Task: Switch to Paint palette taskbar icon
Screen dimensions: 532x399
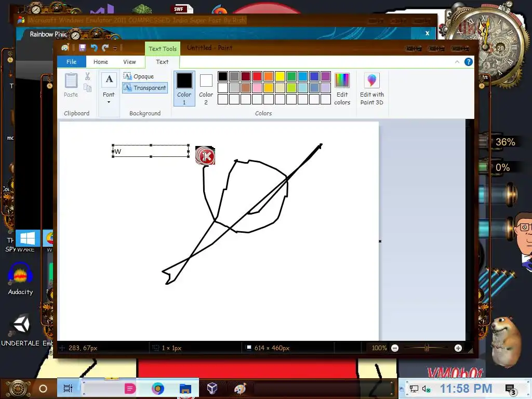Action: pos(240,389)
